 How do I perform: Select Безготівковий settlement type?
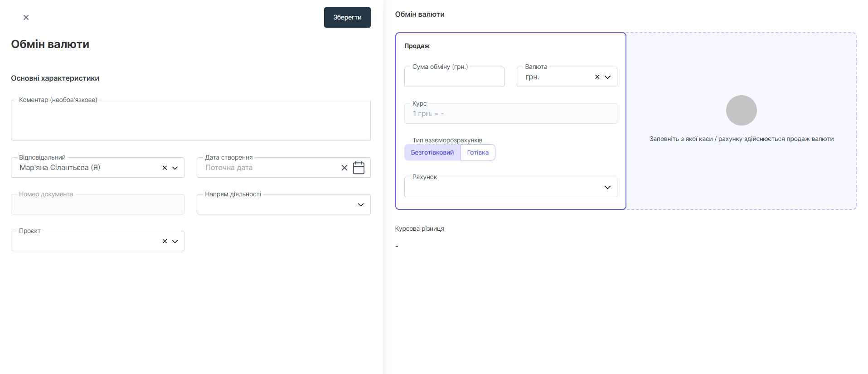432,152
